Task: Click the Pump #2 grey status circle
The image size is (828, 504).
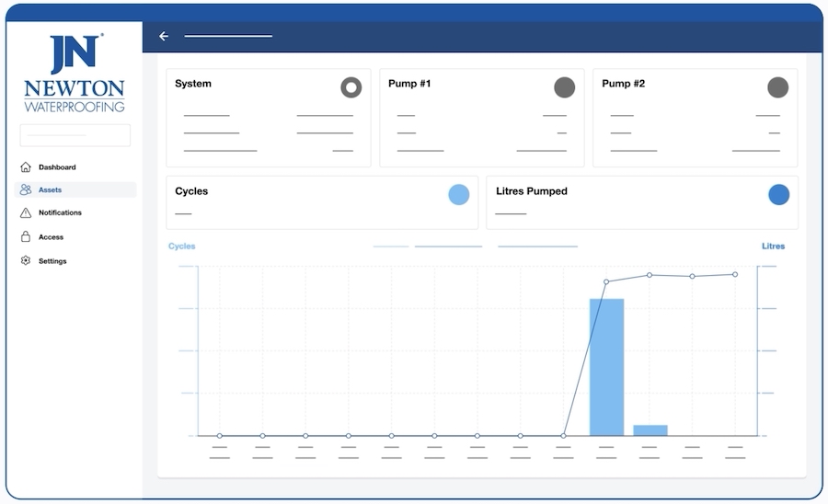Action: (x=777, y=87)
